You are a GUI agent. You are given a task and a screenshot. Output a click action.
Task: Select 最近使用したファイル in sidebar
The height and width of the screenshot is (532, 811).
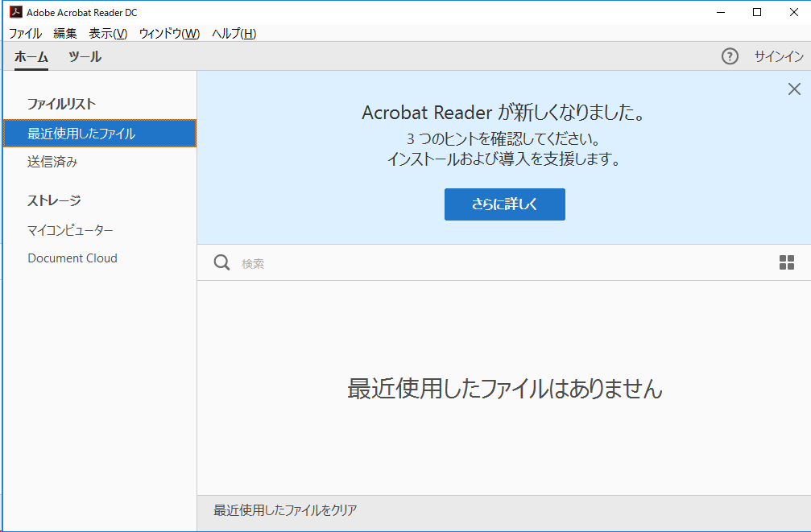click(100, 134)
